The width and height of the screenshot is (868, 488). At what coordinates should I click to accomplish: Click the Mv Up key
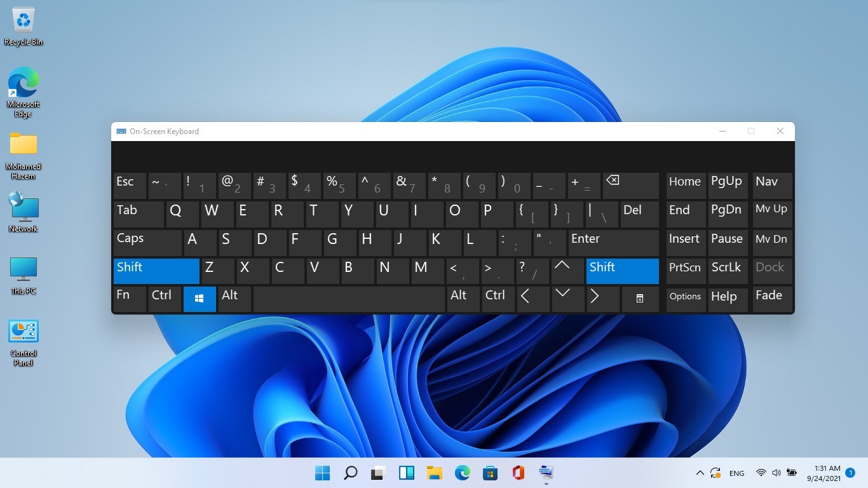[x=772, y=214]
